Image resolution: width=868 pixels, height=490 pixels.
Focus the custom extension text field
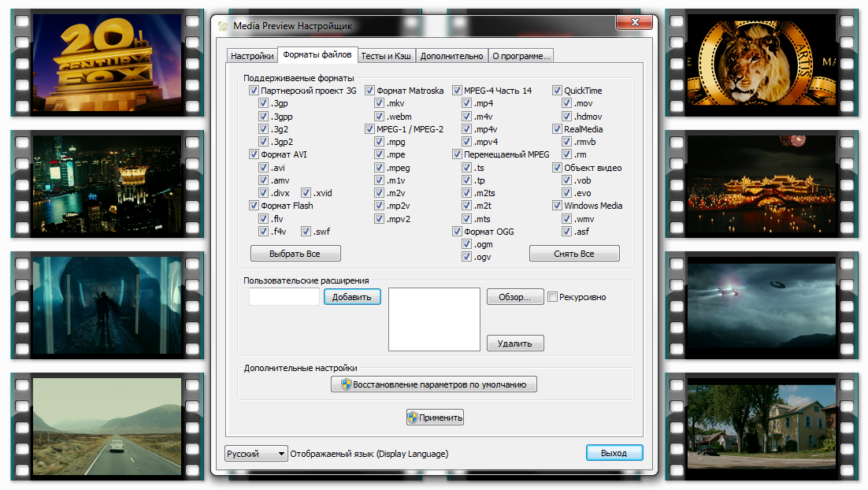(284, 297)
